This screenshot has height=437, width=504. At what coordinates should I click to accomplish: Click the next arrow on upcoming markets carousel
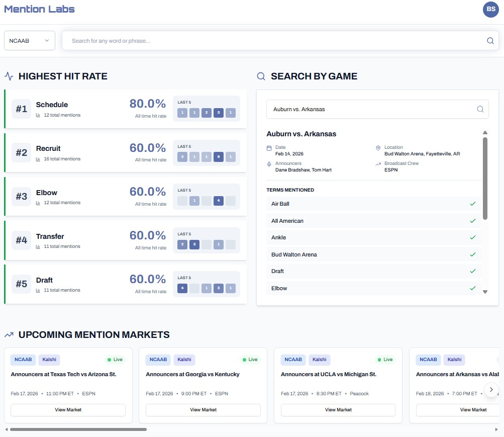pos(491,389)
